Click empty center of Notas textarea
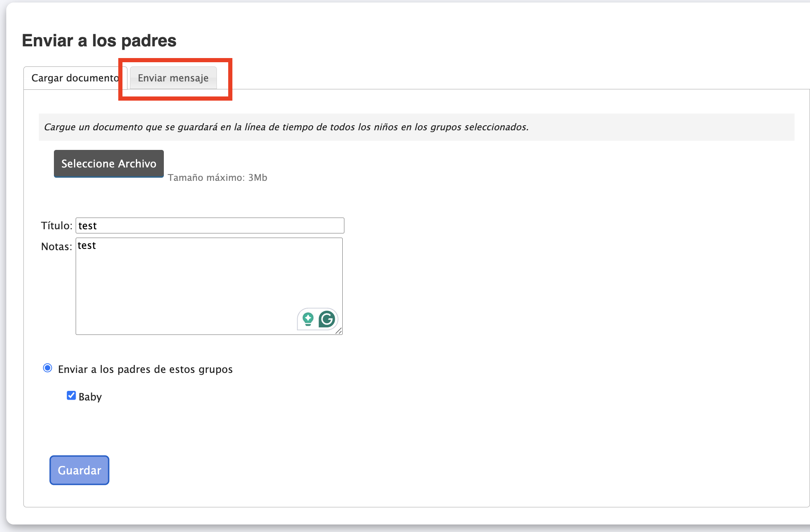 pyautogui.click(x=209, y=286)
